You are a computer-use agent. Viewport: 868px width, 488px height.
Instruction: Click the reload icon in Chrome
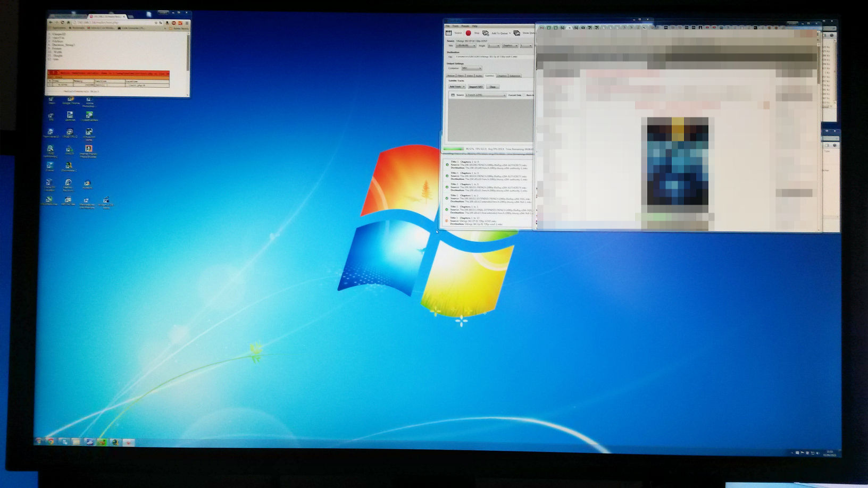point(62,22)
